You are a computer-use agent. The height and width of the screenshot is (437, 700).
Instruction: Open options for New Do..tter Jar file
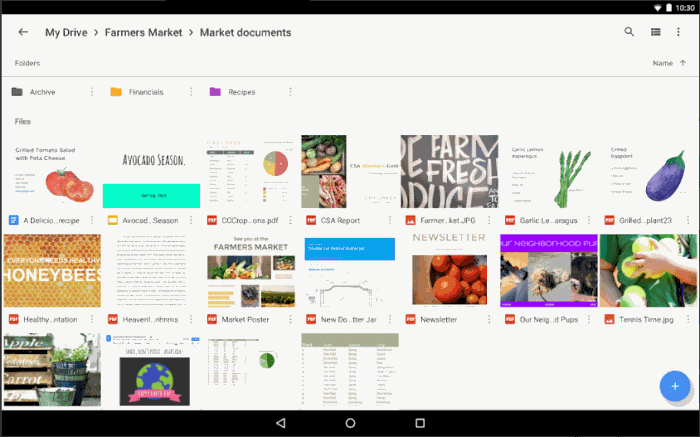pos(390,319)
